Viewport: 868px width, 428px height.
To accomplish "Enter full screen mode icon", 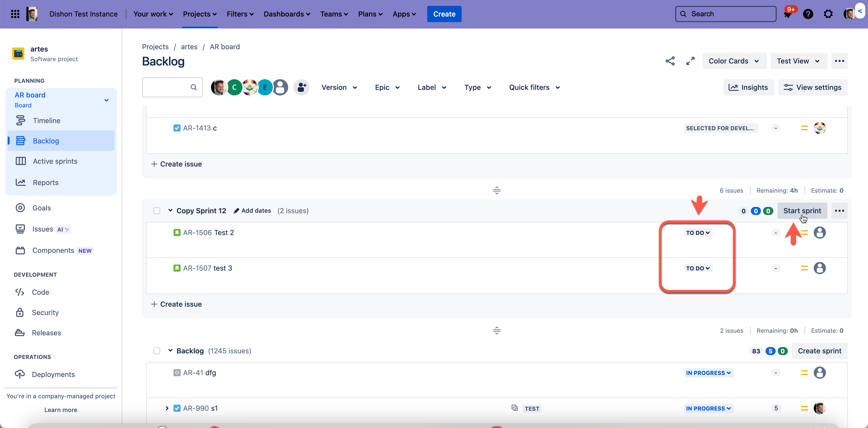I will click(690, 61).
